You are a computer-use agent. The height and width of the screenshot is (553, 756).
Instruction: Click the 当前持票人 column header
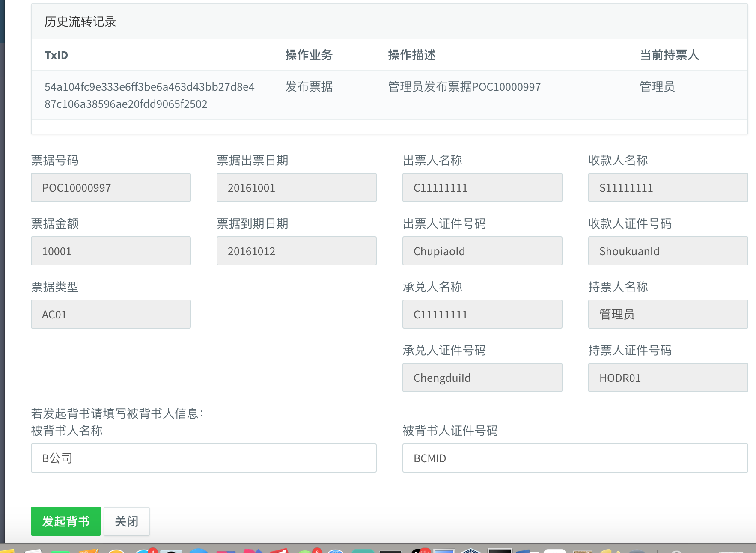click(670, 55)
